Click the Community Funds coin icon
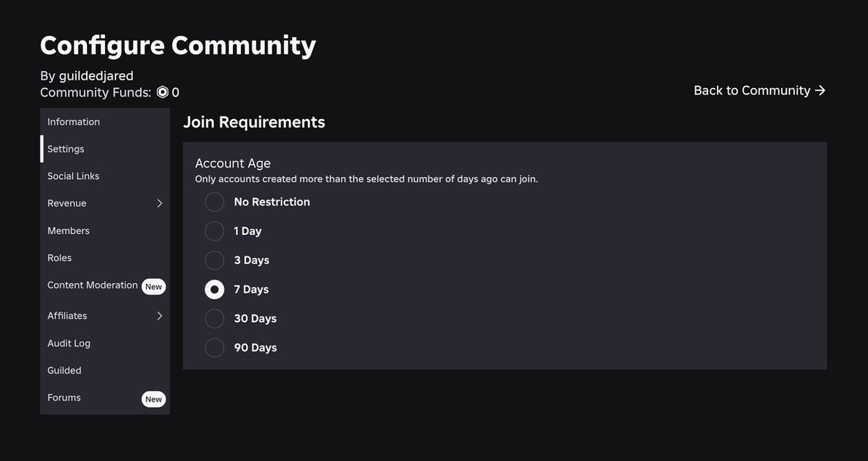 [162, 92]
